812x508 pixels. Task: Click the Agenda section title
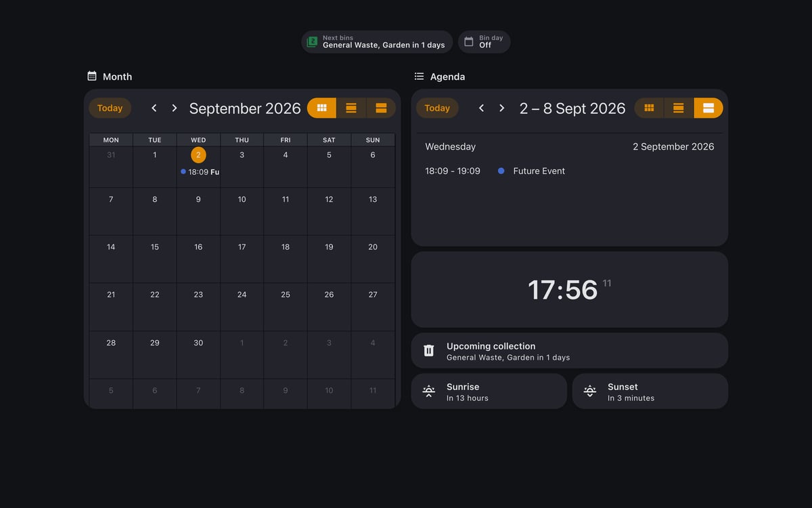coord(447,77)
